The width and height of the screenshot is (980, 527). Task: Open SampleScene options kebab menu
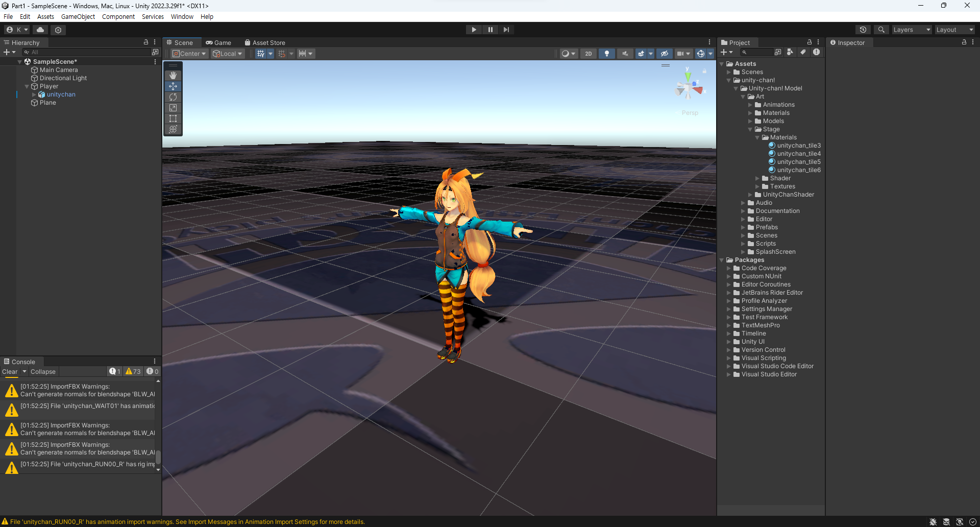[155, 62]
